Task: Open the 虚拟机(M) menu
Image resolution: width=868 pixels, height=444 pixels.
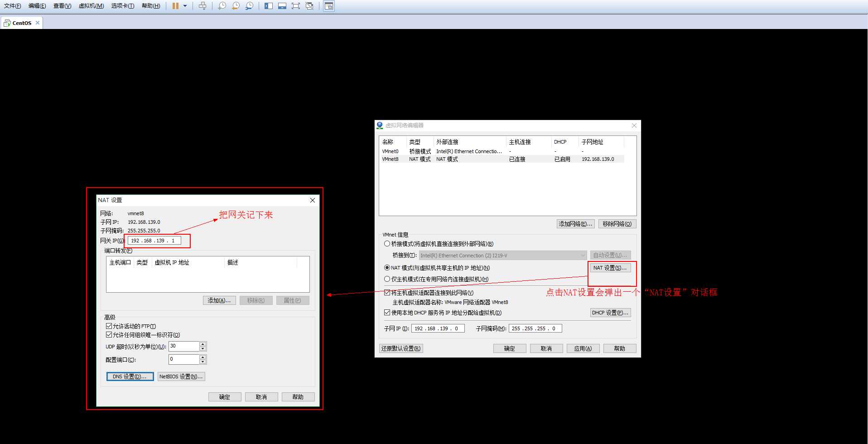Action: coord(91,6)
